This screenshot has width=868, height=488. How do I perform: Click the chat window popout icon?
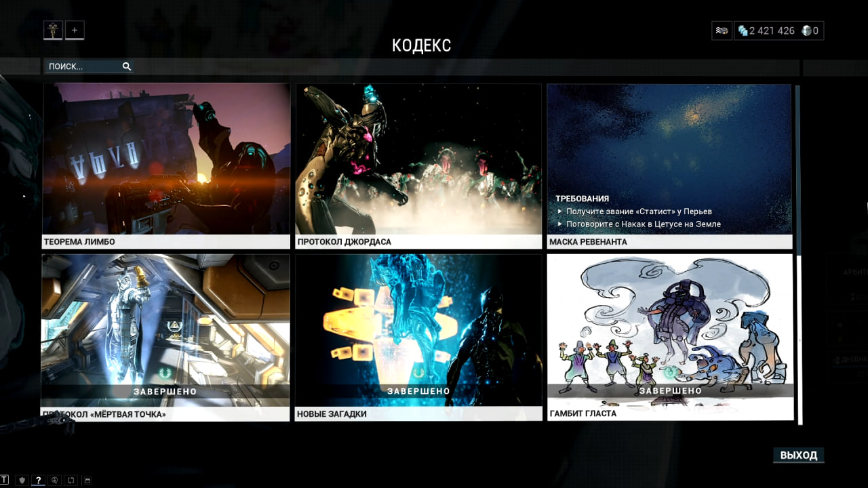tap(87, 481)
